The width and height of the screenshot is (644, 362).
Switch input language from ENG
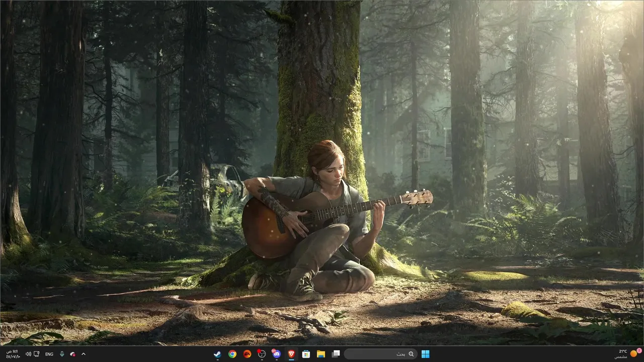(x=49, y=354)
